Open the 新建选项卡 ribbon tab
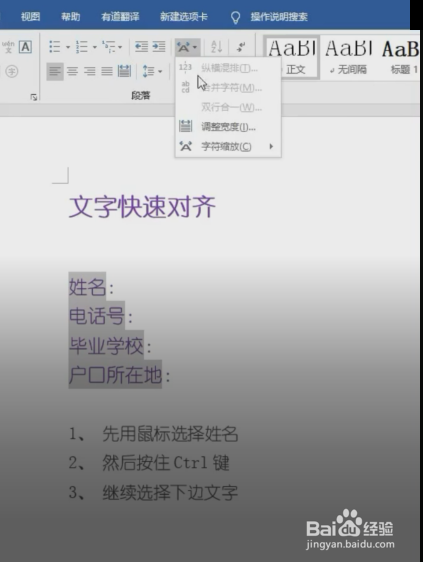The image size is (423, 562). [x=184, y=16]
